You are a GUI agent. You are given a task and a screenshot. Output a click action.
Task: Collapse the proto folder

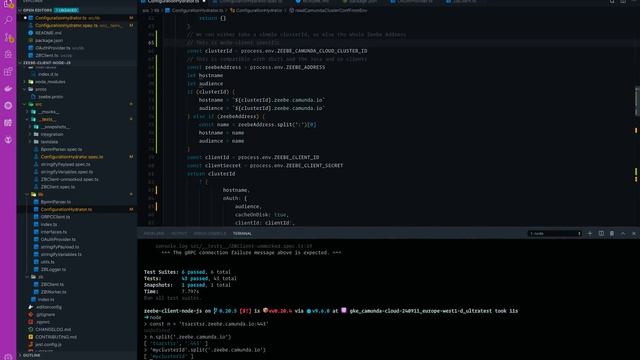click(x=41, y=89)
